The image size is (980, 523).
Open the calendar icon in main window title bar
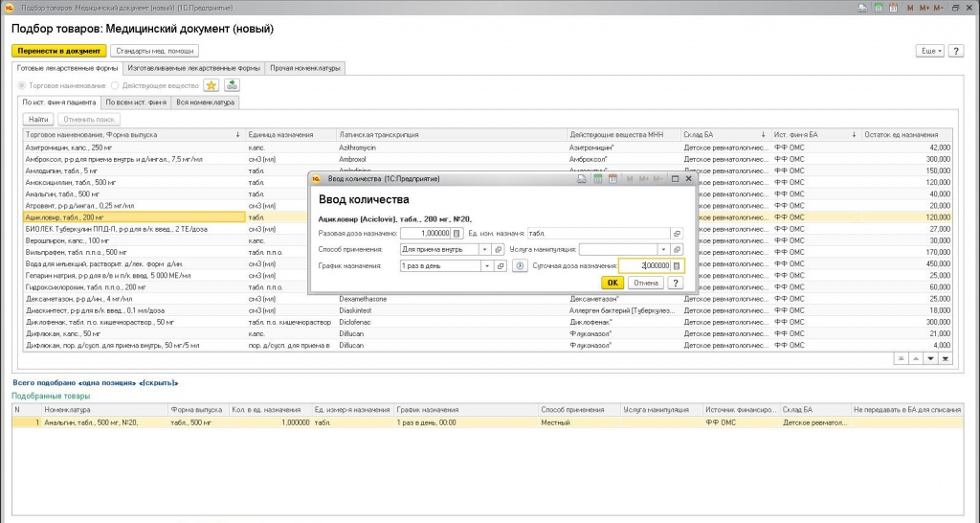point(893,8)
